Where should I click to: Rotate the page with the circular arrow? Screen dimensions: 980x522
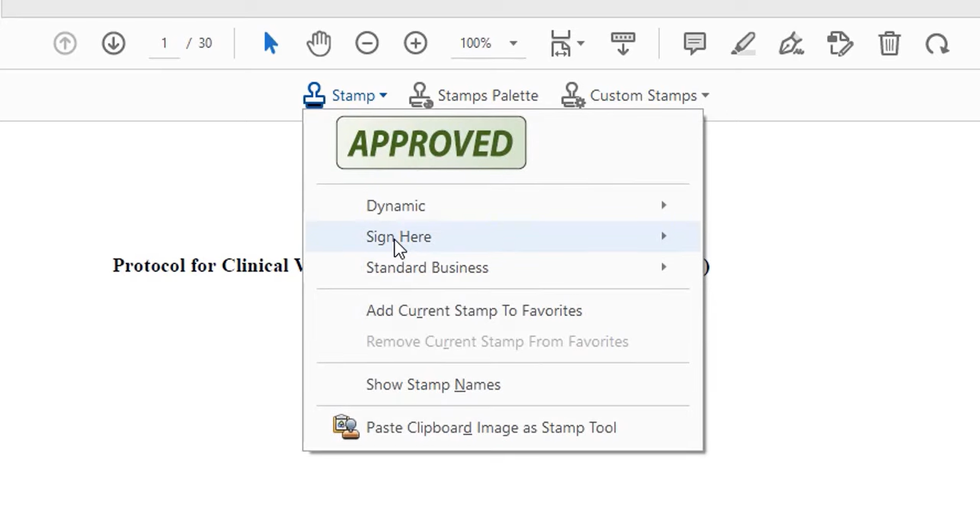tap(937, 44)
